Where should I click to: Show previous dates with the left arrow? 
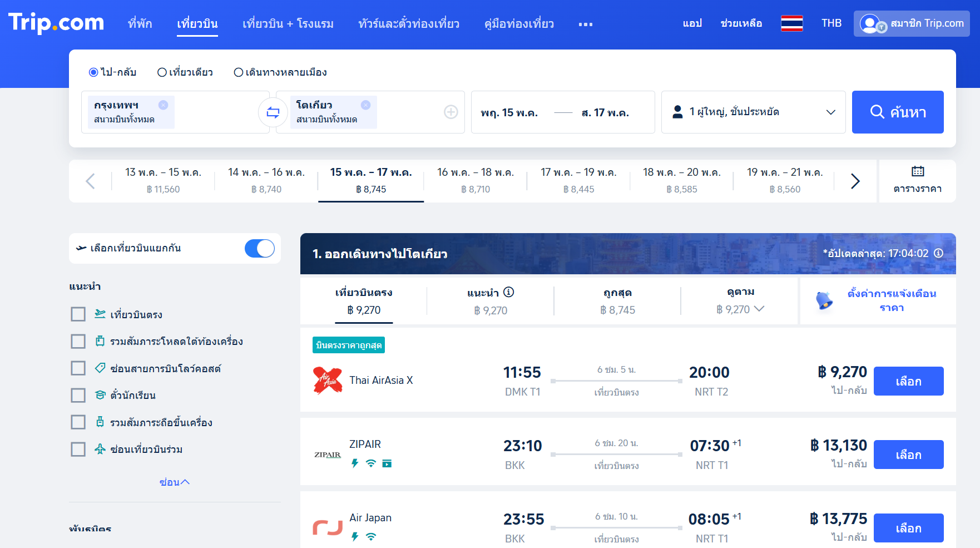pos(90,181)
